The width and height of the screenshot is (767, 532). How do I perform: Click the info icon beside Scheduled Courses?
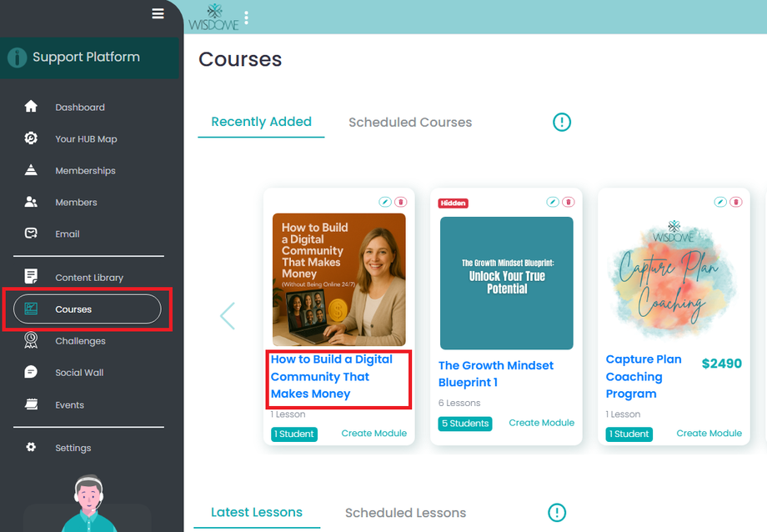pos(562,123)
